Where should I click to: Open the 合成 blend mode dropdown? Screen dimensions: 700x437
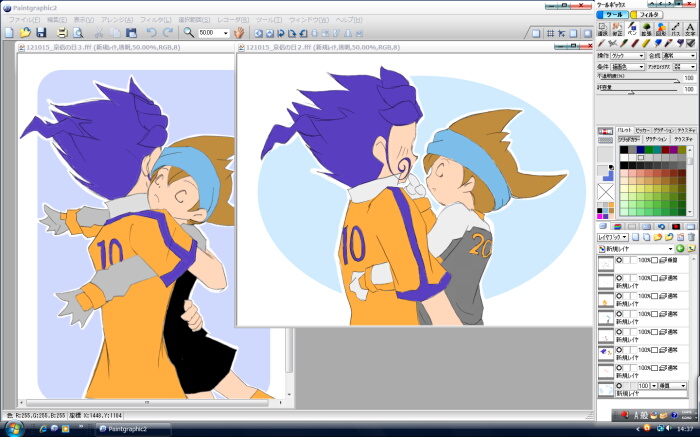pyautogui.click(x=679, y=55)
